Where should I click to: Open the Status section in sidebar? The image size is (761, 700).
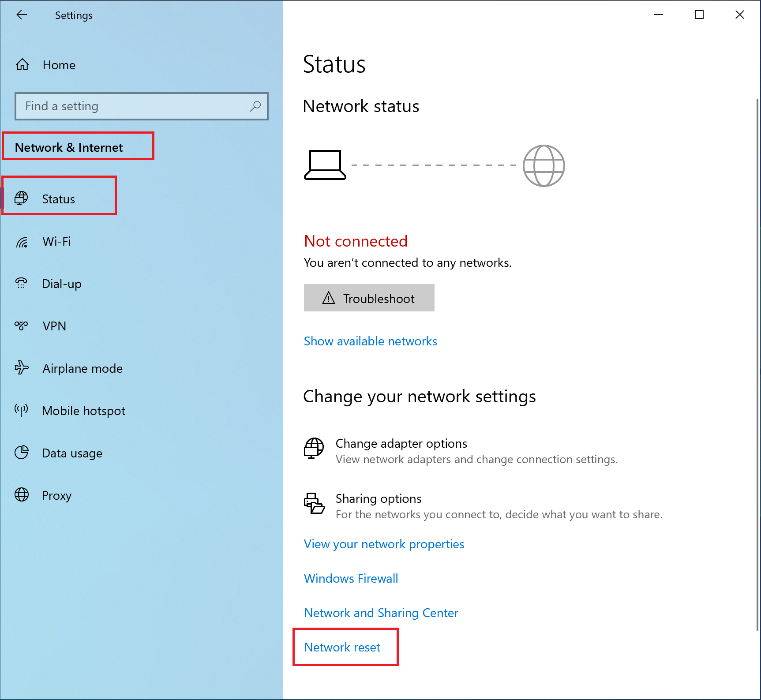(x=59, y=199)
